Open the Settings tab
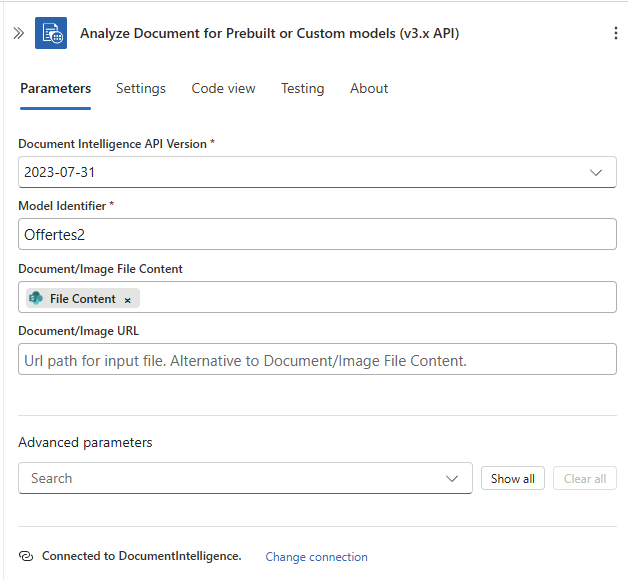Viewport: 628px width, 580px height. [141, 88]
